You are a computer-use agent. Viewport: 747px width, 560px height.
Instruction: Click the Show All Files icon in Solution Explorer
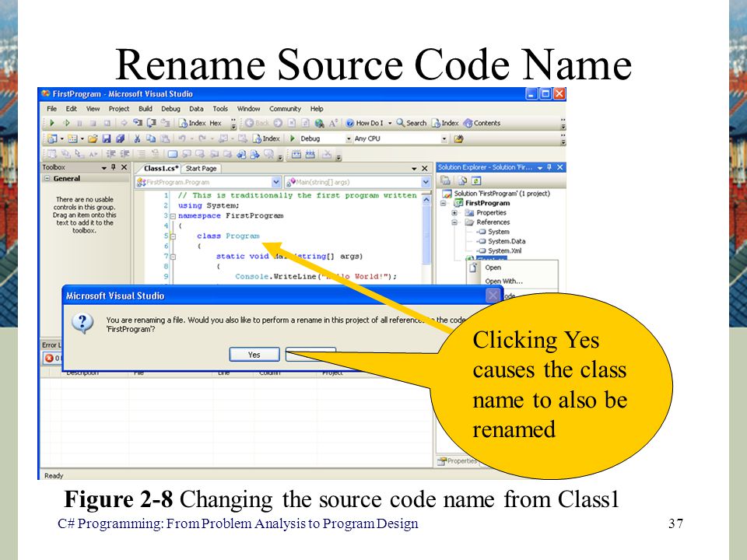tap(462, 180)
